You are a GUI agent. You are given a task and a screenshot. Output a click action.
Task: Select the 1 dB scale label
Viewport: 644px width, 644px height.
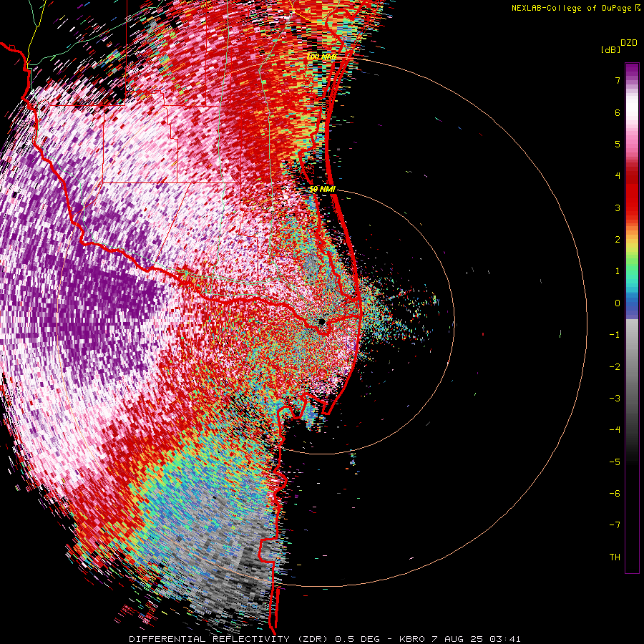click(618, 271)
